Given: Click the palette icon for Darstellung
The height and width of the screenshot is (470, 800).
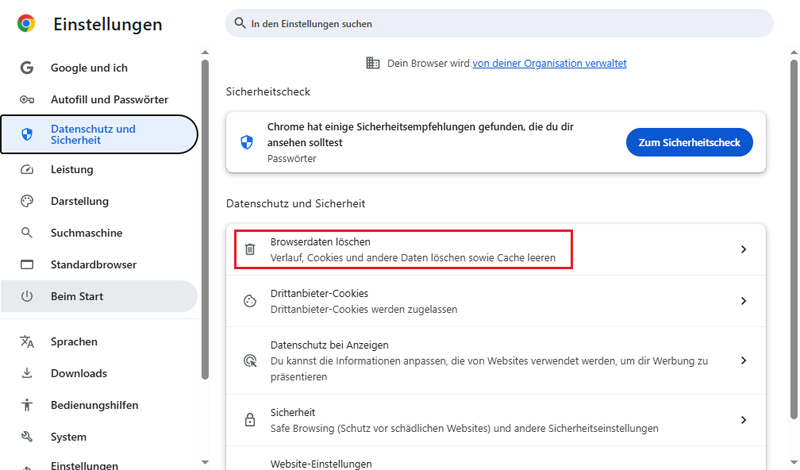Looking at the screenshot, I should click(27, 201).
